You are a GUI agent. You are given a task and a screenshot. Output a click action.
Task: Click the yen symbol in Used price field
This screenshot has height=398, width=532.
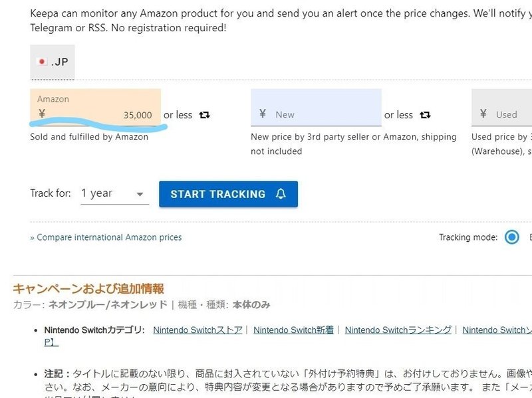(483, 114)
